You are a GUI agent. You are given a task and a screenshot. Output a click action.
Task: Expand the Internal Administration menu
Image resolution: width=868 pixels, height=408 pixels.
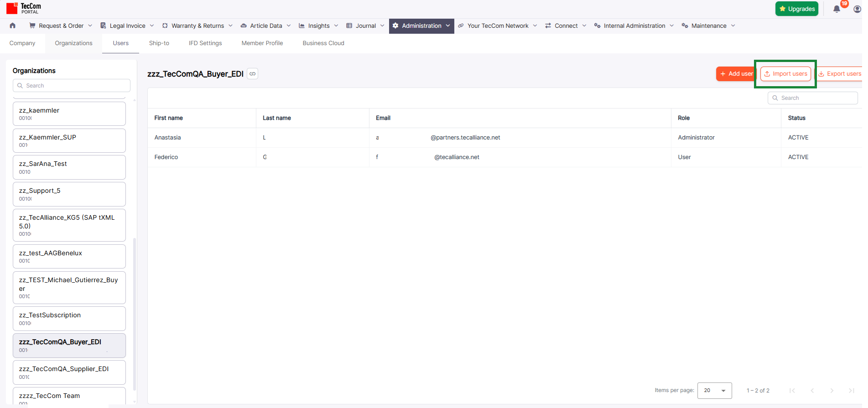634,26
